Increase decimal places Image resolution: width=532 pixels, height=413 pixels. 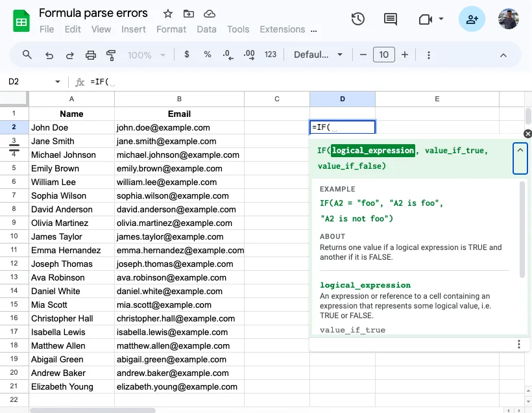coord(249,55)
